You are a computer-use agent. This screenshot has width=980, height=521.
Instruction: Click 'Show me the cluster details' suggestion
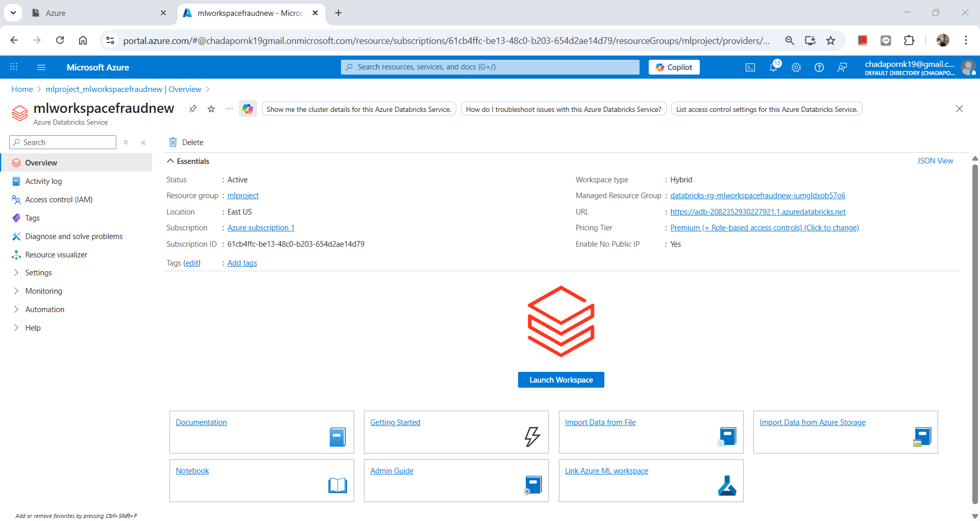359,109
